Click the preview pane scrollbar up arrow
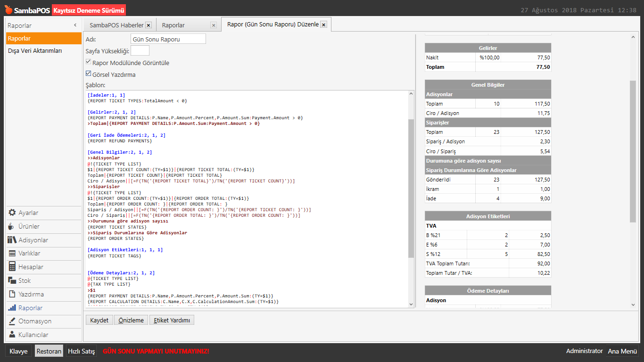This screenshot has height=362, width=644. 633,37
